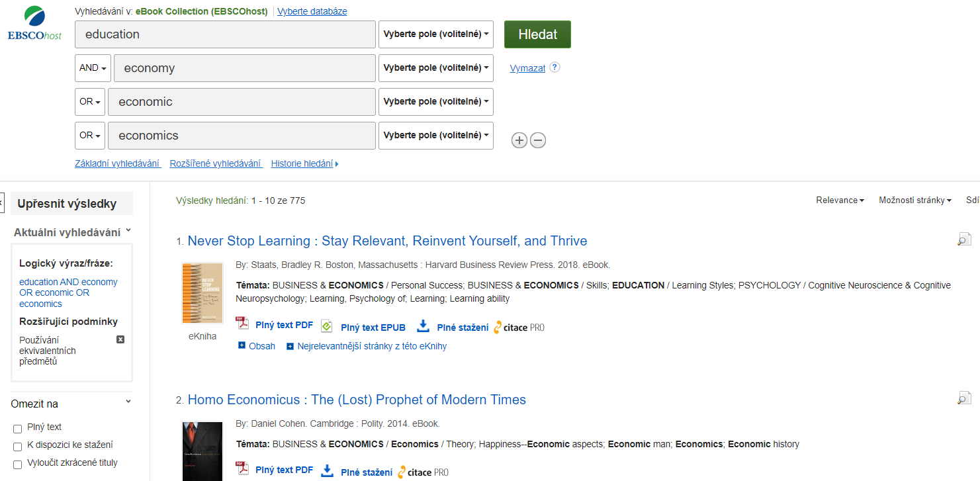
Task: Open AND operator dropdown before economy
Action: pyautogui.click(x=93, y=67)
